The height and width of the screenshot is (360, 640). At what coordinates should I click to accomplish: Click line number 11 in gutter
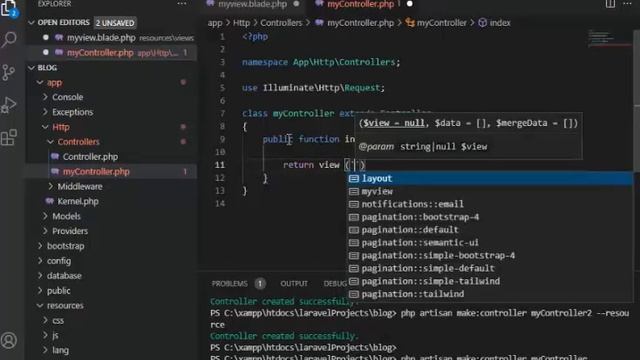[220, 165]
